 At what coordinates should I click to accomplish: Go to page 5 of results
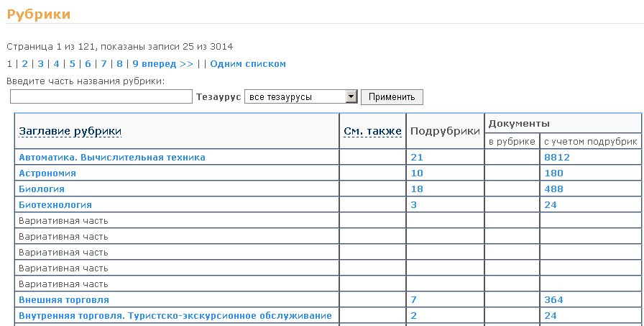pos(72,63)
